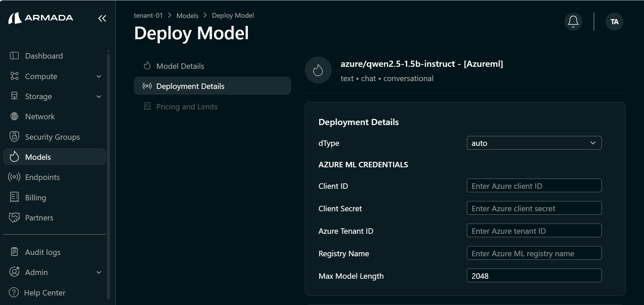Focus the Registry Name input field
This screenshot has height=305, width=644.
pyautogui.click(x=534, y=253)
